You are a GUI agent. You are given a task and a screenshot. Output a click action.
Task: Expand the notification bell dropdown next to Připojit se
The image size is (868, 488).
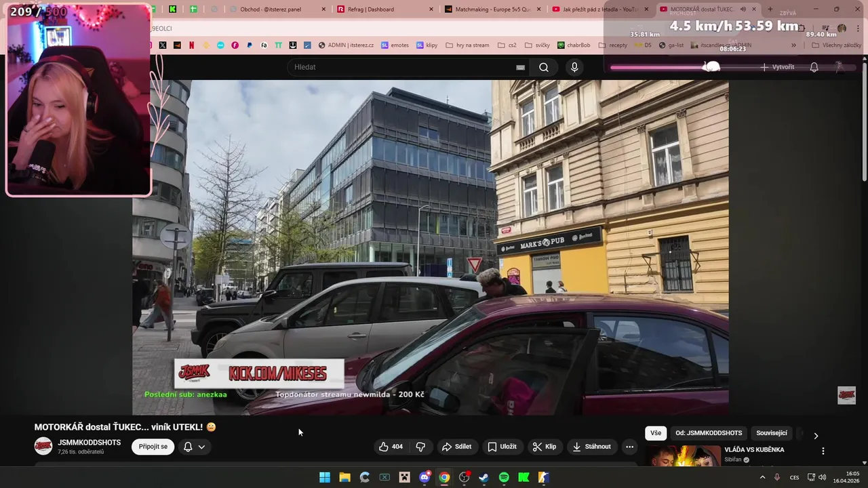(194, 447)
